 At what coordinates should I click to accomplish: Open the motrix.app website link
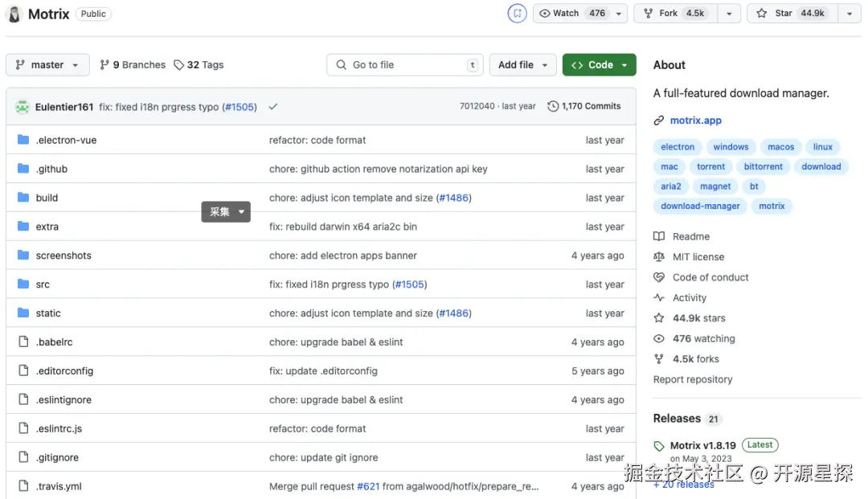point(696,121)
